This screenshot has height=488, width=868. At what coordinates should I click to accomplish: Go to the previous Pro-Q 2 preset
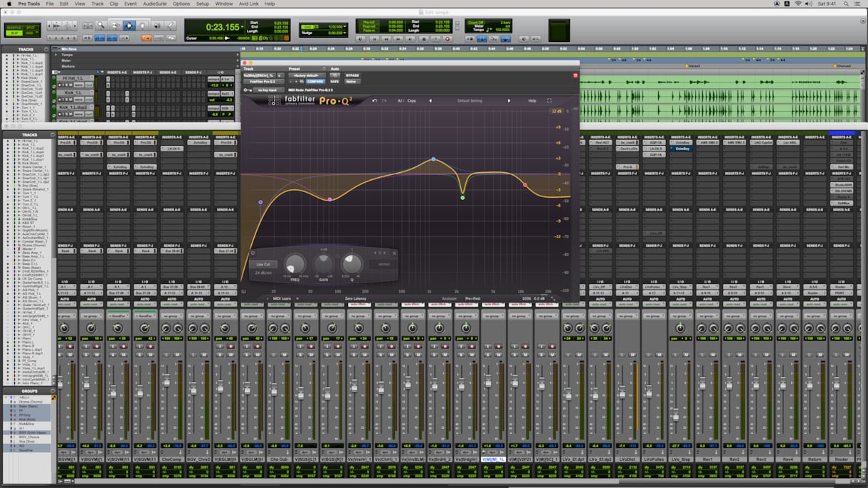pyautogui.click(x=430, y=101)
